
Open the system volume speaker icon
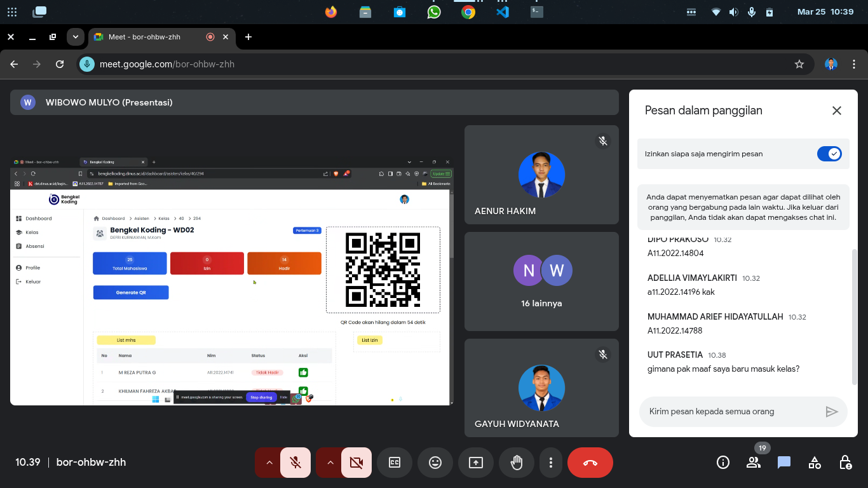tap(734, 12)
